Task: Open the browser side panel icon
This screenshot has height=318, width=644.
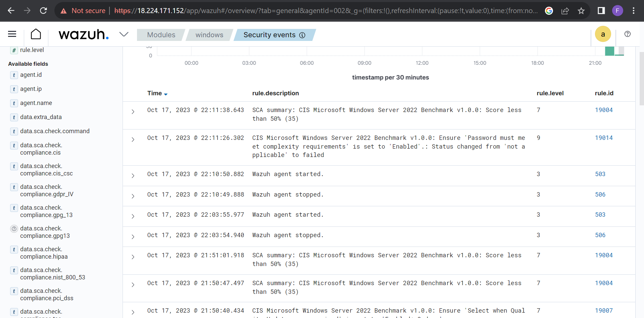Action: click(x=601, y=11)
